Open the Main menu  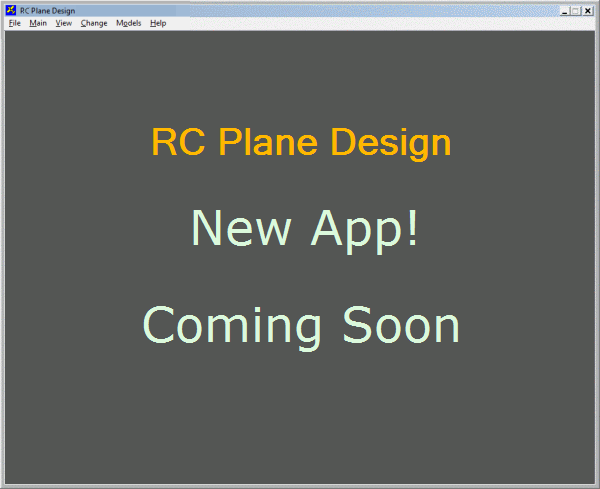pyautogui.click(x=38, y=23)
